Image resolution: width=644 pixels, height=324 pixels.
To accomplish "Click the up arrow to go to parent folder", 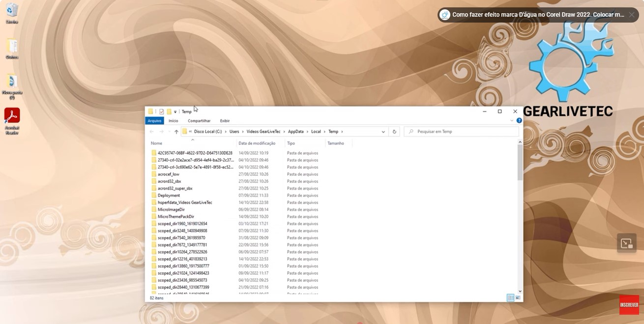I will click(x=176, y=131).
